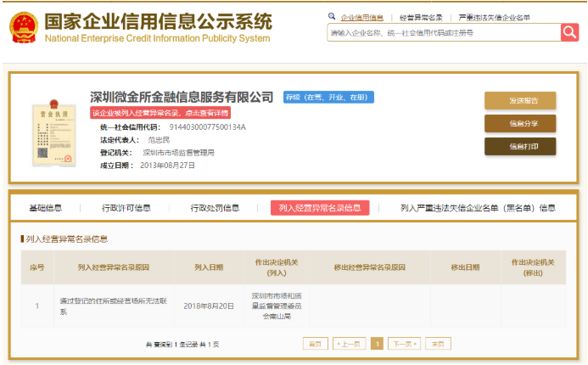
Task: Click the 移出日期 column header
Action: click(x=465, y=267)
